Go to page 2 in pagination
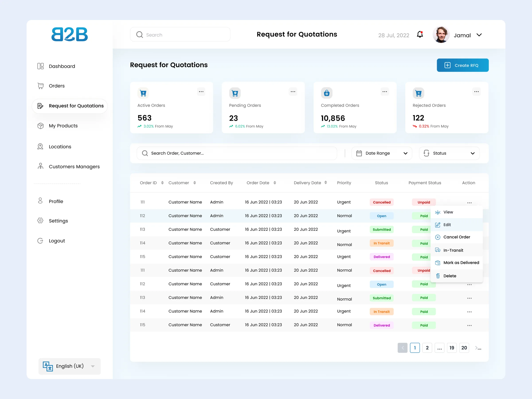This screenshot has height=399, width=532. (427, 348)
